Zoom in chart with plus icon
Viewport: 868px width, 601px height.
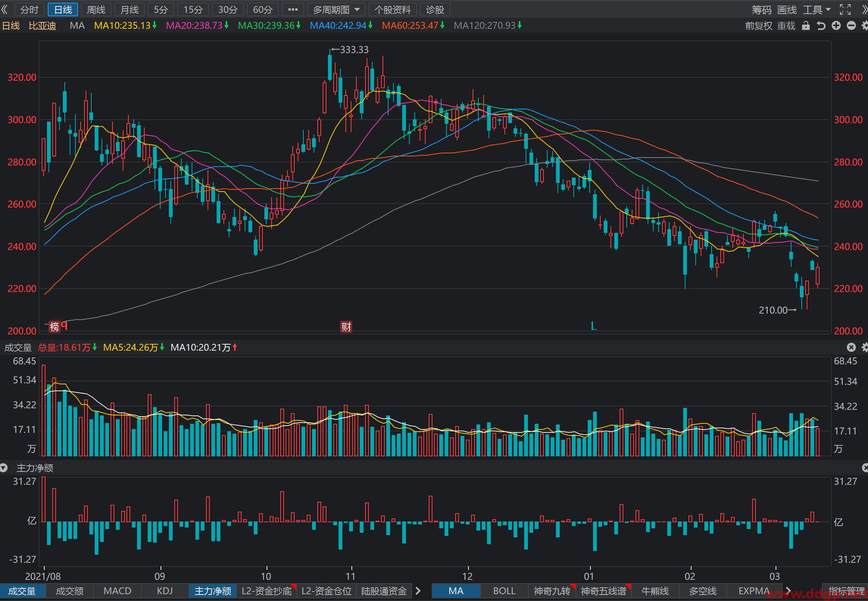pos(836,26)
